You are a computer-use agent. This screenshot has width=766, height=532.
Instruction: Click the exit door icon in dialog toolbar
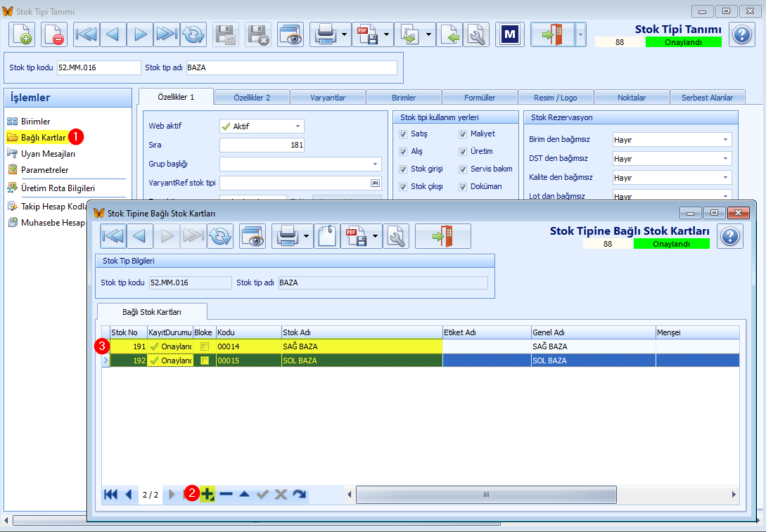click(443, 236)
